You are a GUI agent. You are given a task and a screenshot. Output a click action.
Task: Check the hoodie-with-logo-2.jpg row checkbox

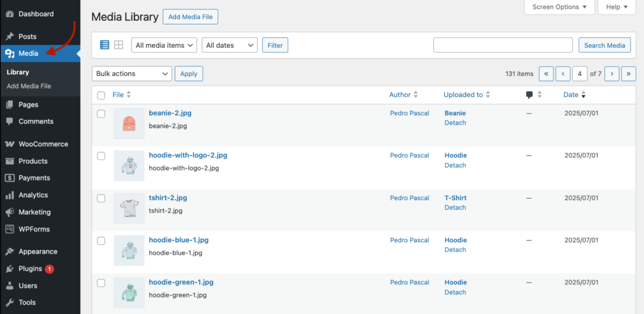[x=101, y=156]
